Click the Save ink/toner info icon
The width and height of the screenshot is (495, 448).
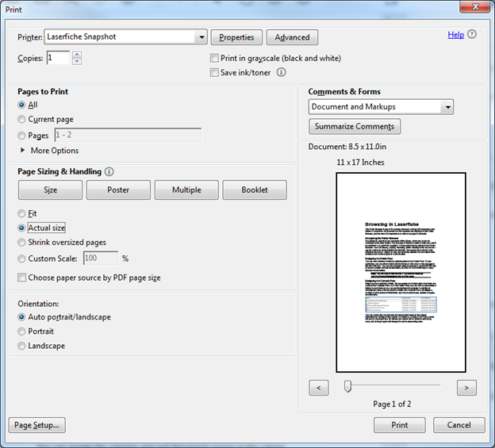click(282, 72)
